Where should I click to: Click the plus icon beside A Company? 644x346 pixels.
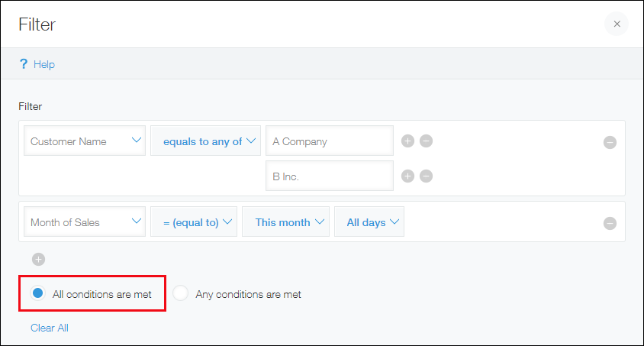pos(407,141)
